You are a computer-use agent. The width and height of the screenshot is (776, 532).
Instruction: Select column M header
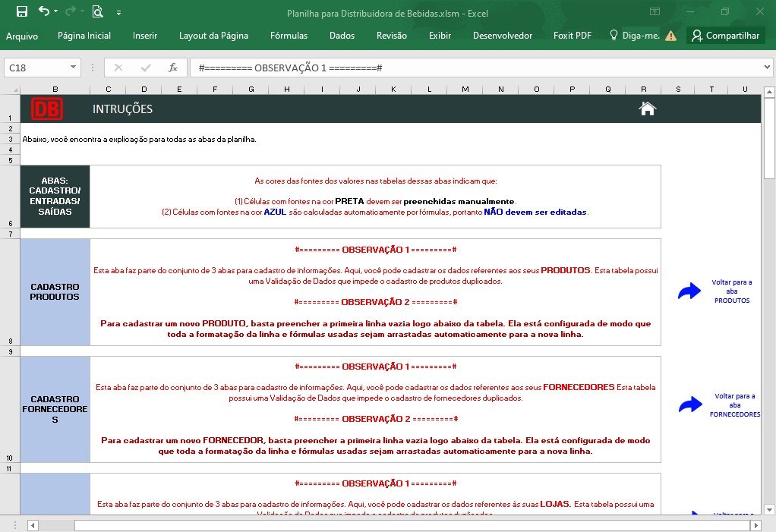[465, 89]
